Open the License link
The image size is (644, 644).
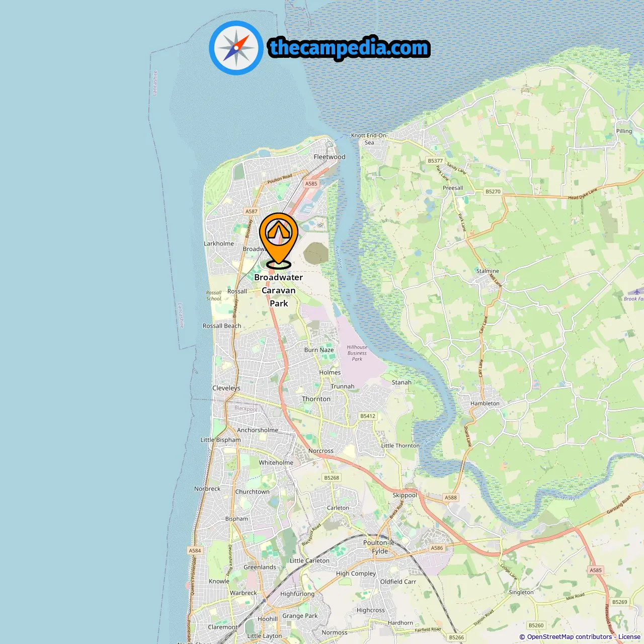pos(629,637)
